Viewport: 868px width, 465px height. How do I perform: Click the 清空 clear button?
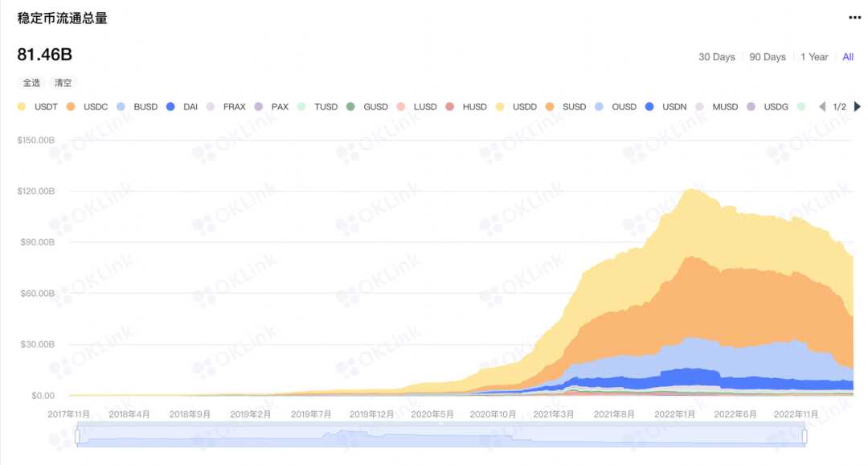pyautogui.click(x=63, y=83)
